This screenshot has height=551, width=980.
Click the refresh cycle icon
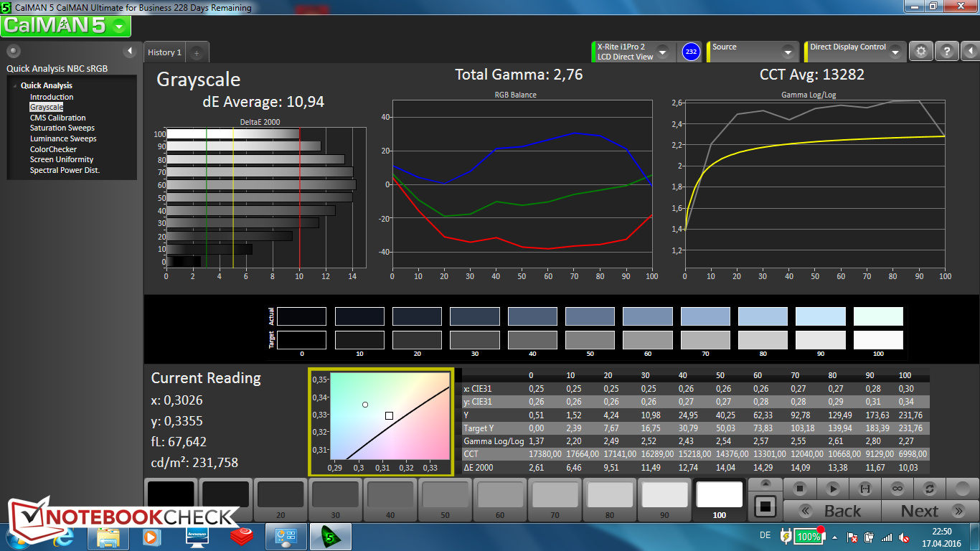(x=929, y=489)
